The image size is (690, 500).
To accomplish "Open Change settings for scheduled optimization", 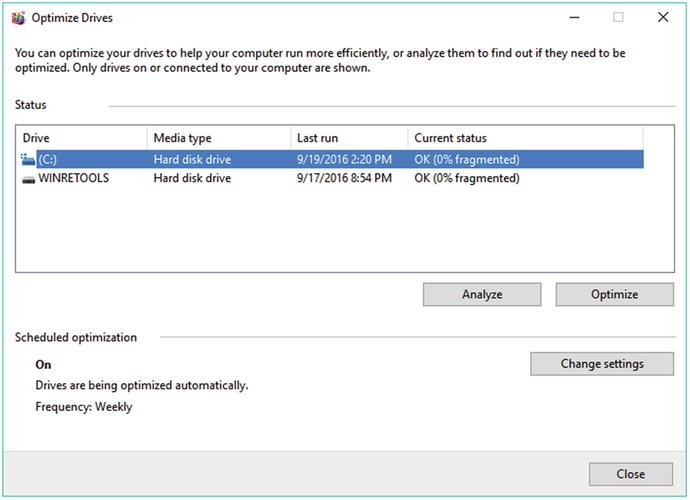I will [602, 364].
